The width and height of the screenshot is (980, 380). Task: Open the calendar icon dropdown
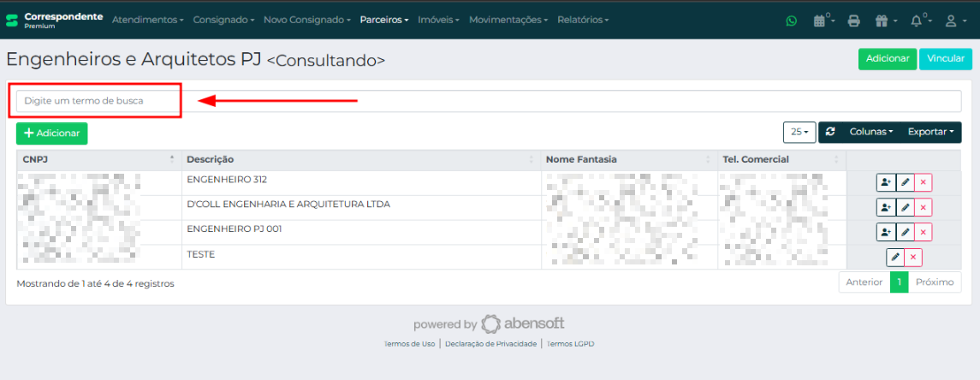coord(823,21)
